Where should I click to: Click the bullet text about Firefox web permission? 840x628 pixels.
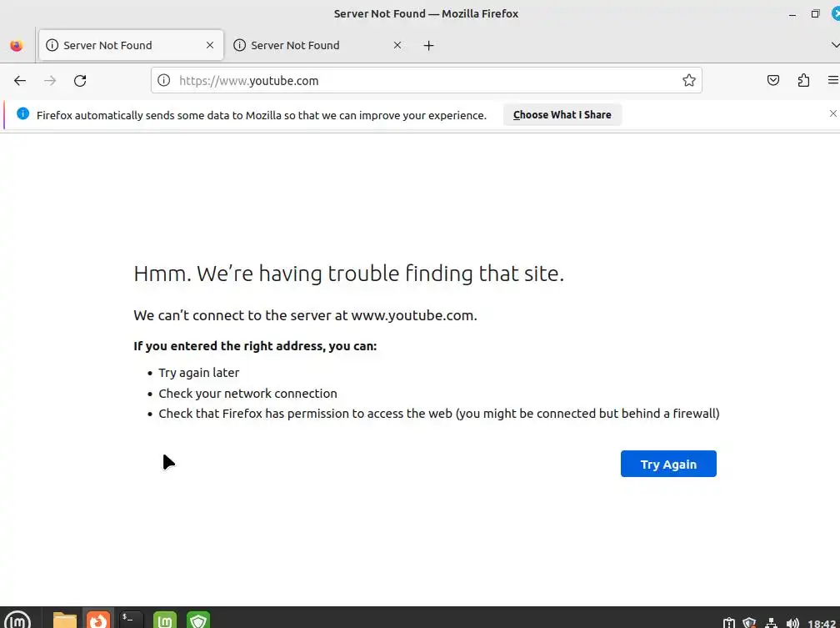tap(438, 414)
